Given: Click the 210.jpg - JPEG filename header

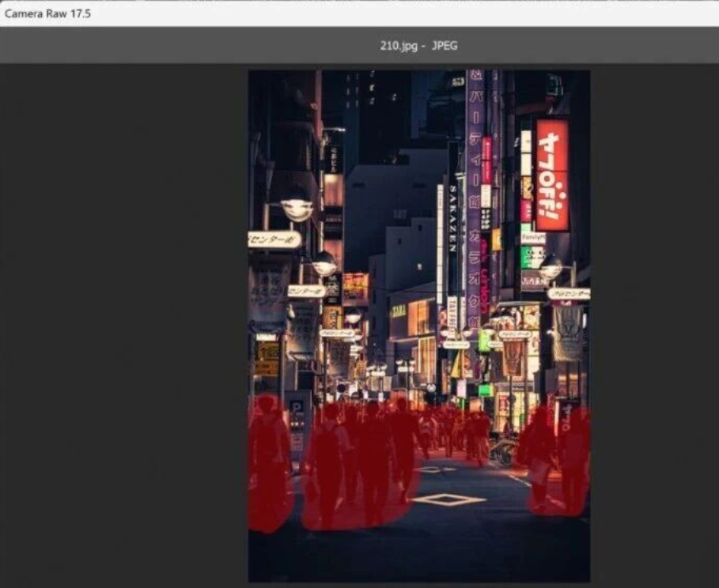Looking at the screenshot, I should point(418,46).
